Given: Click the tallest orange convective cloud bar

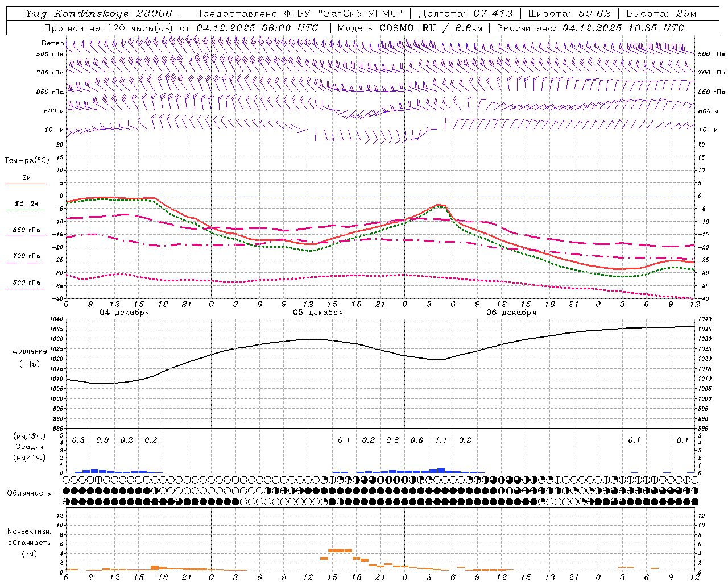Looking at the screenshot, I should (x=340, y=550).
